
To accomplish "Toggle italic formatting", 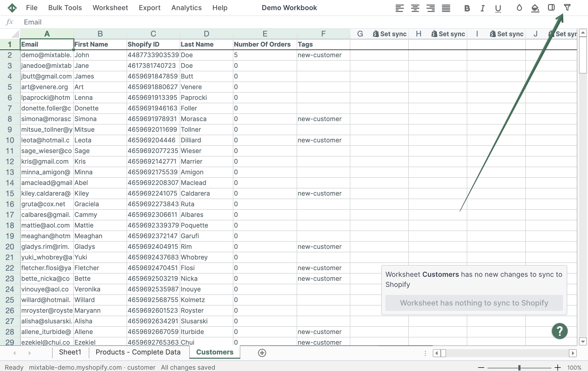I will click(482, 8).
